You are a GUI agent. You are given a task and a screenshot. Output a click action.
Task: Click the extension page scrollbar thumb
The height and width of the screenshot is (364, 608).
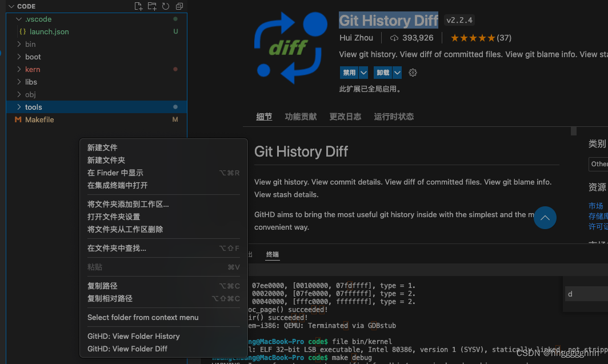pos(574,131)
